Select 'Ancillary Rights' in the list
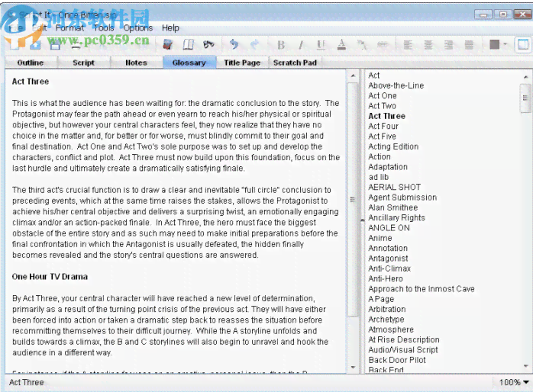 coord(396,218)
